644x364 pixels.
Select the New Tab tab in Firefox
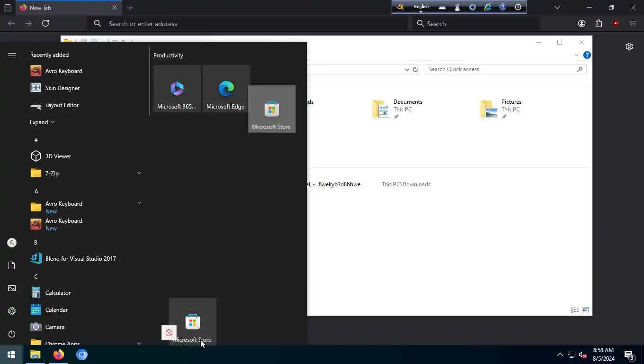[68, 8]
